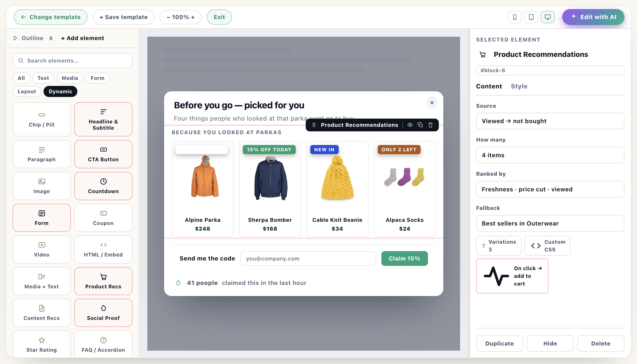Filter elements by Dynamic category
637x364 pixels.
pyautogui.click(x=60, y=92)
